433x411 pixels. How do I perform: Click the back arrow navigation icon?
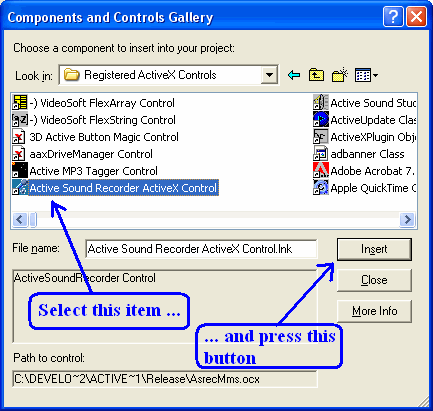[x=294, y=75]
